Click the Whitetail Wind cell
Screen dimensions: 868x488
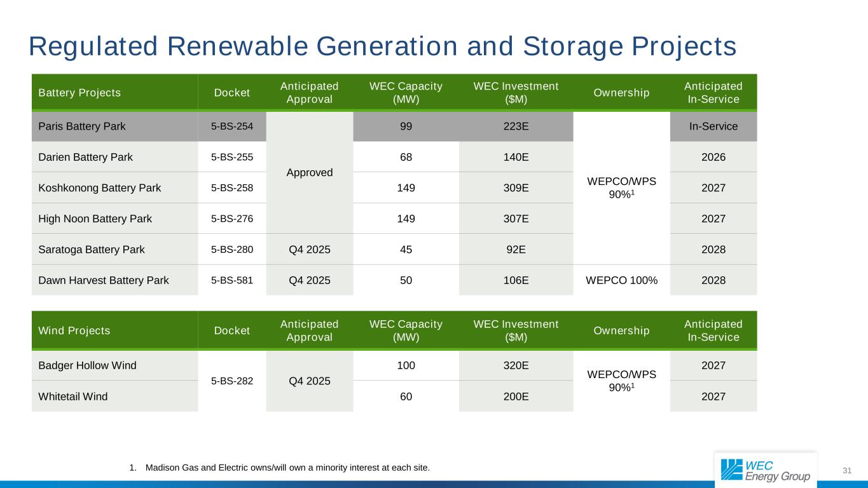[114, 396]
